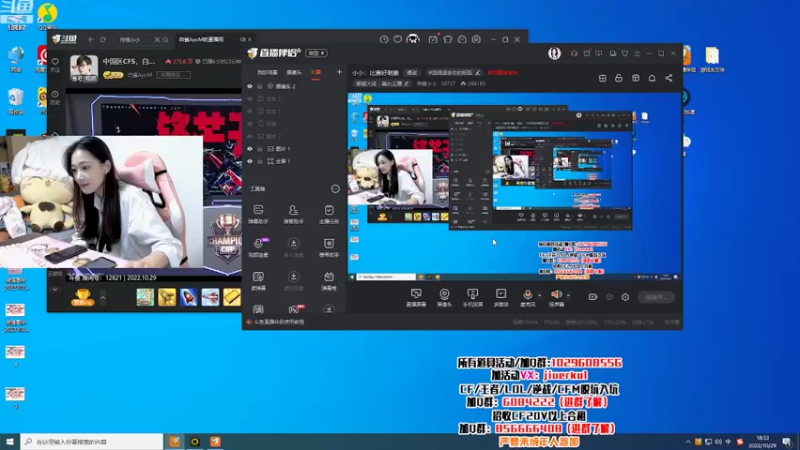
Task: Select the 全屏 1 source row
Action: 295,161
